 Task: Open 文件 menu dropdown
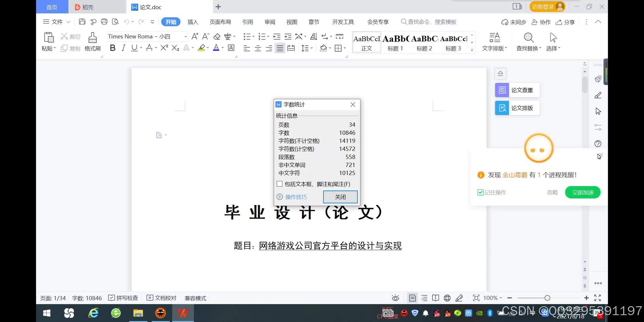[x=57, y=22]
